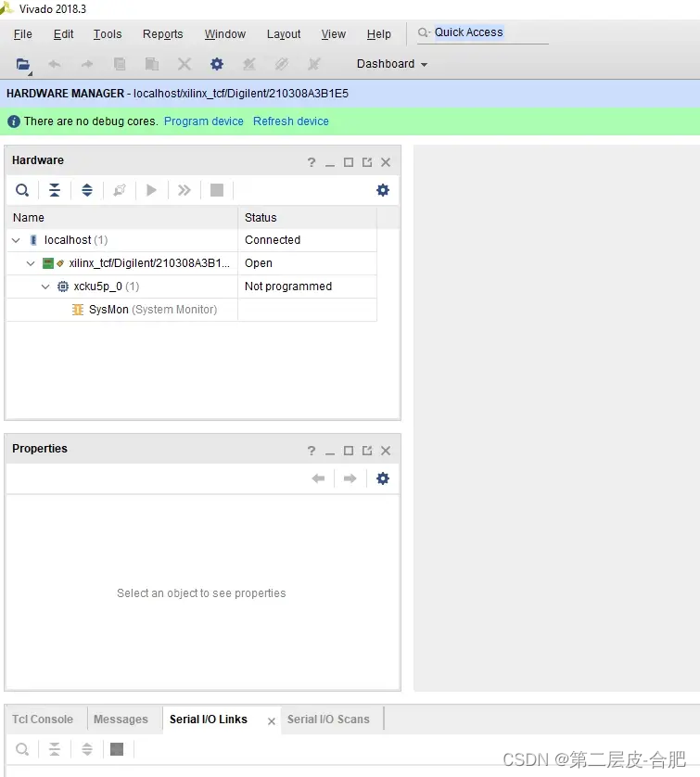Open the Help menu
700x777 pixels.
tap(379, 34)
